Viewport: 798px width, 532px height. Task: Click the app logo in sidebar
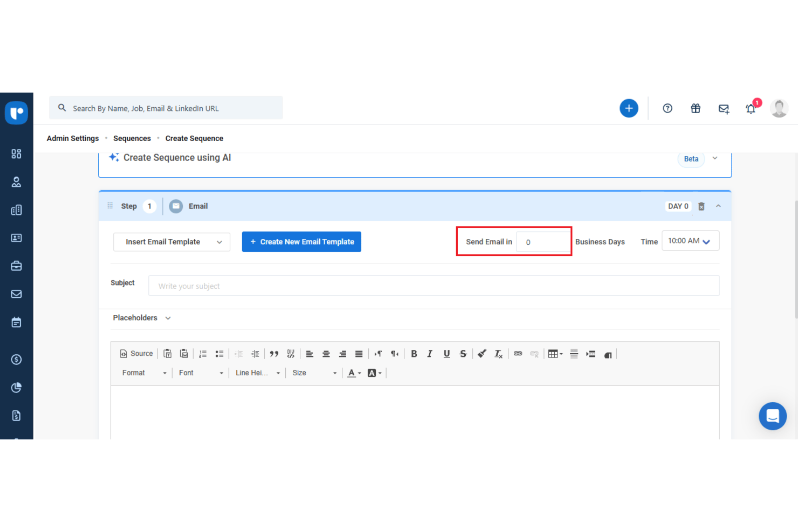pyautogui.click(x=17, y=113)
